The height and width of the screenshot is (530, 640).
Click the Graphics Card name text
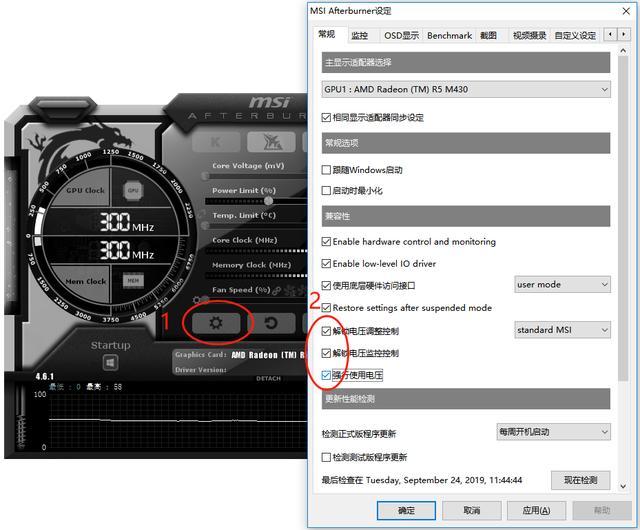click(x=267, y=355)
